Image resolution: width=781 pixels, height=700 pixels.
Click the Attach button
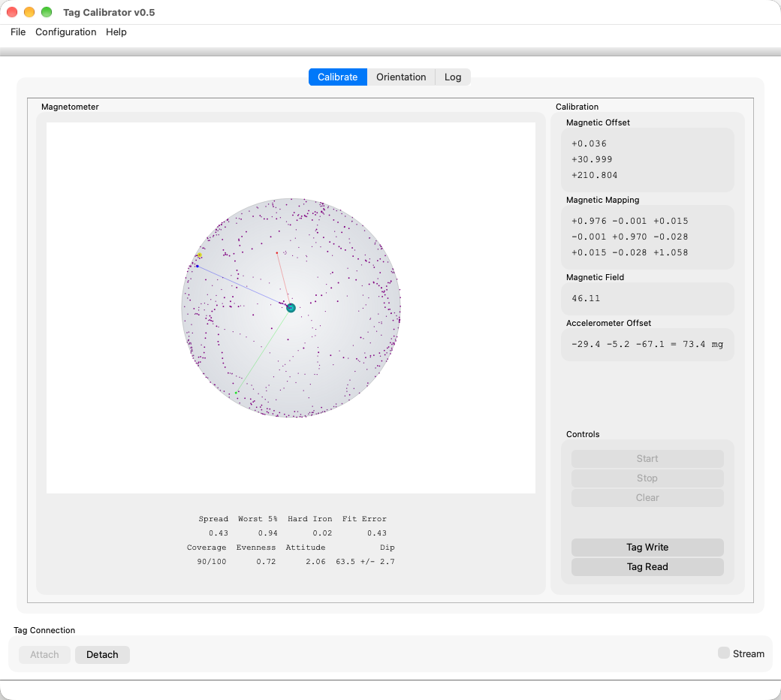coord(44,655)
